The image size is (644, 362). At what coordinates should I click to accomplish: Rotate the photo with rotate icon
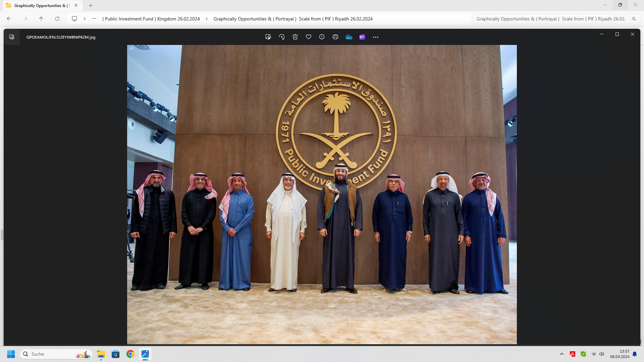(282, 37)
